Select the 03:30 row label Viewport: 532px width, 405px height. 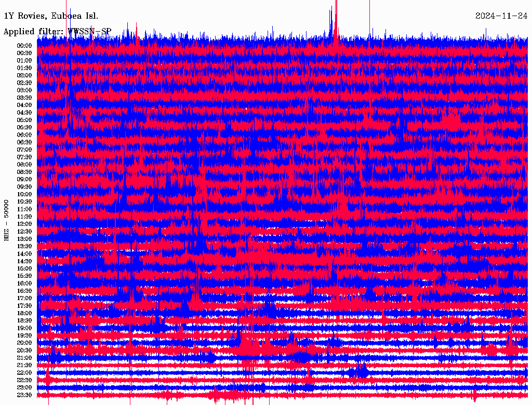pos(24,98)
